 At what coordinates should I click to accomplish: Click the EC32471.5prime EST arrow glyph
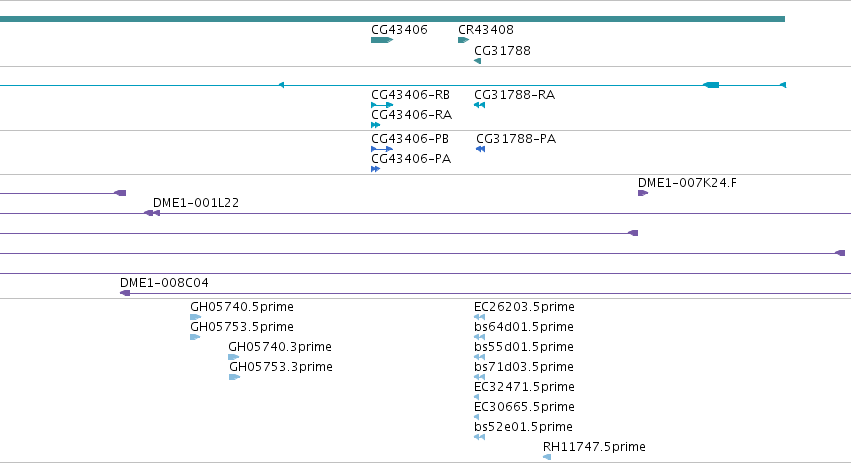click(x=477, y=397)
